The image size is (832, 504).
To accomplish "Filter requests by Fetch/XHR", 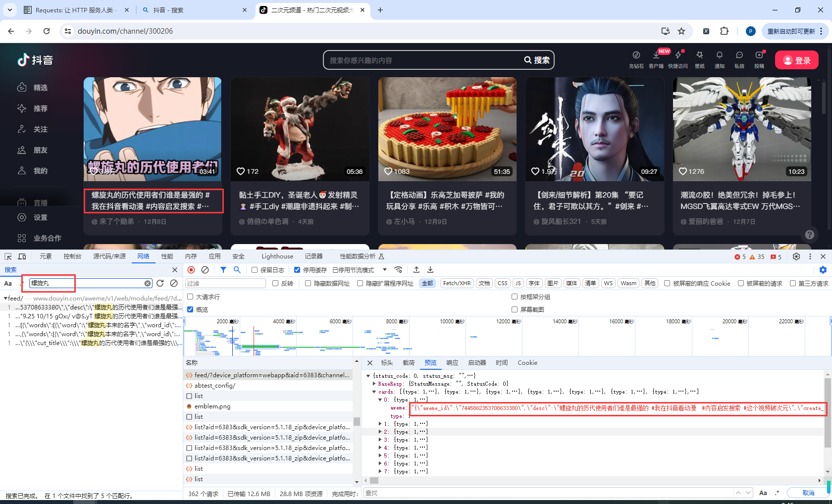I will [x=457, y=283].
